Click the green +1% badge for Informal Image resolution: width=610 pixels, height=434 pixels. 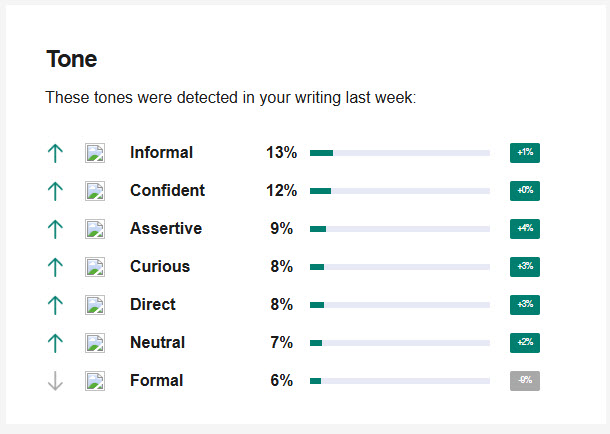point(525,153)
